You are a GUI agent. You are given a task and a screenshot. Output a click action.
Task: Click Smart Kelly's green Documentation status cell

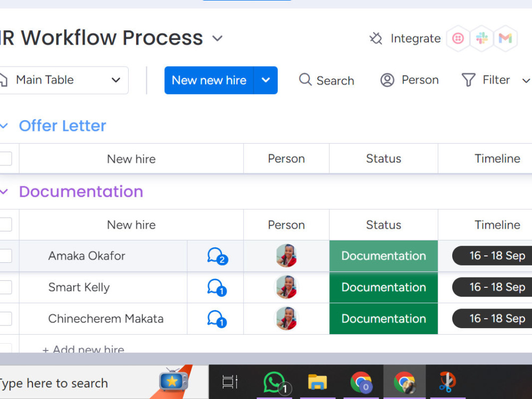pyautogui.click(x=383, y=287)
